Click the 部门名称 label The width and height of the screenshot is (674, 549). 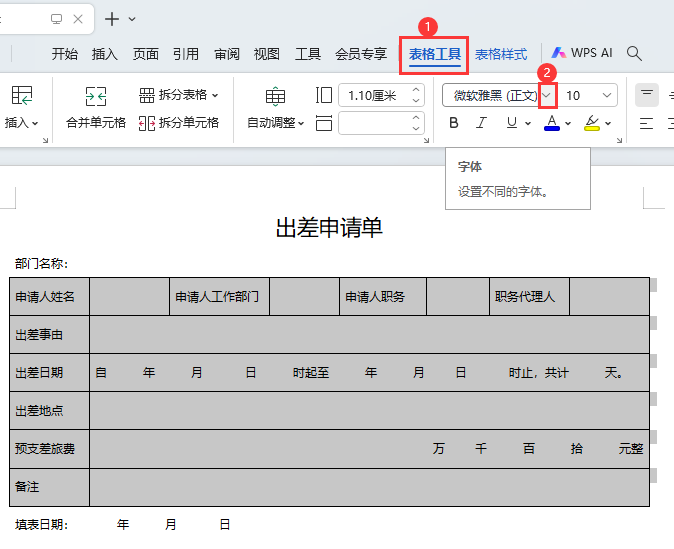[x=41, y=264]
